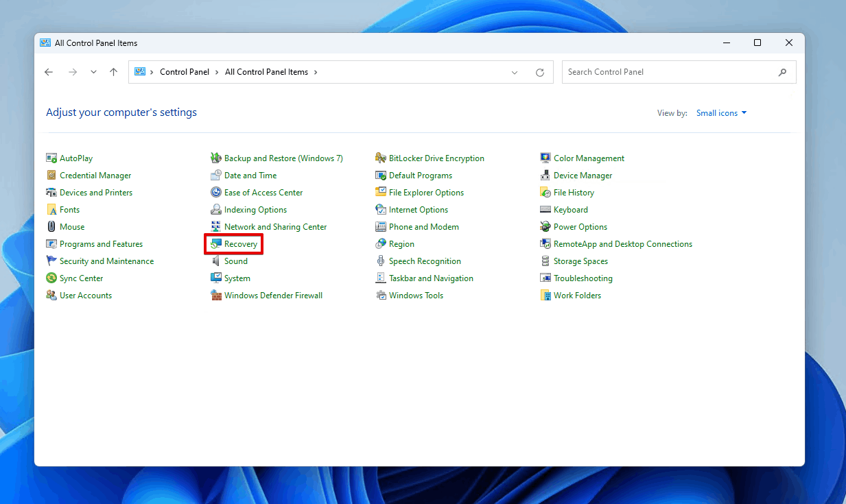Image resolution: width=846 pixels, height=504 pixels.
Task: Click the File History link
Action: pos(574,193)
